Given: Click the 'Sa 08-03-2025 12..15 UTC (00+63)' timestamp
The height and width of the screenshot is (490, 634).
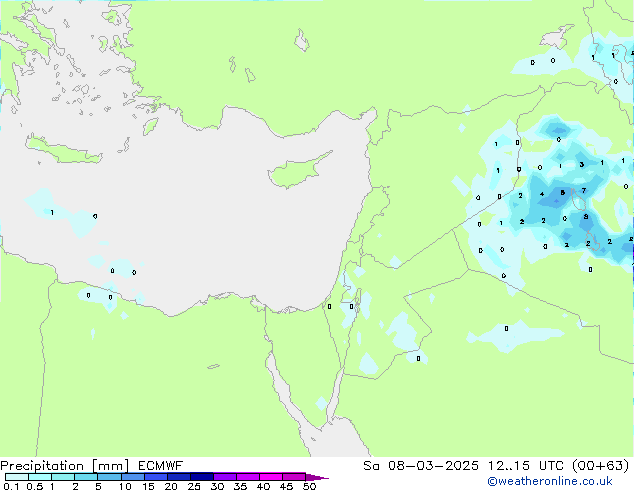Looking at the screenshot, I should click(496, 466).
